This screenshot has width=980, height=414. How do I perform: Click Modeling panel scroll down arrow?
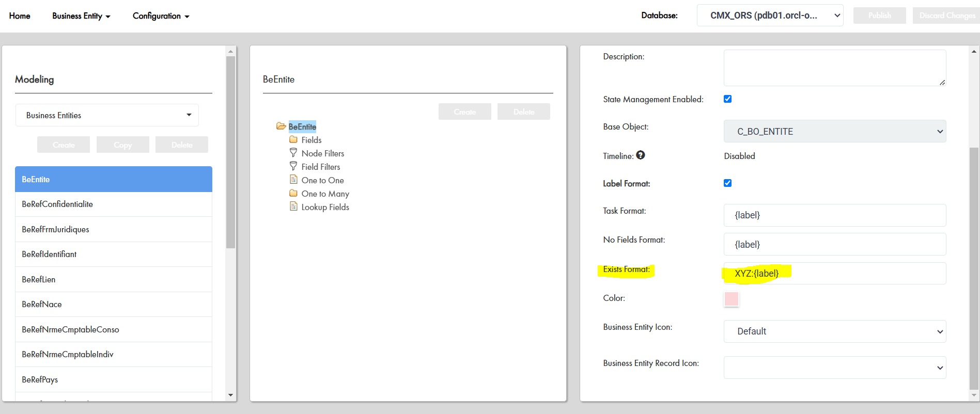tap(230, 395)
